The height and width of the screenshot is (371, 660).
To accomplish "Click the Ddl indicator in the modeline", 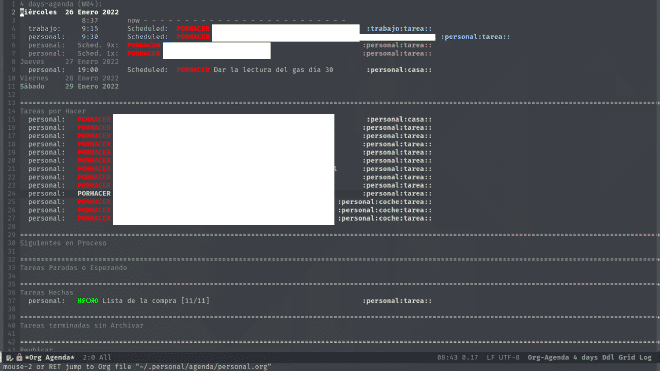I will pos(608,358).
